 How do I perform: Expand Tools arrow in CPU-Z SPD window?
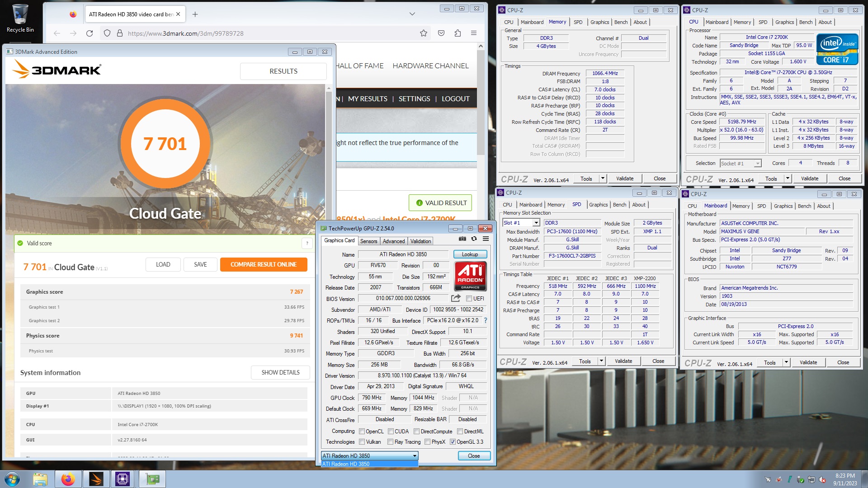pyautogui.click(x=601, y=361)
